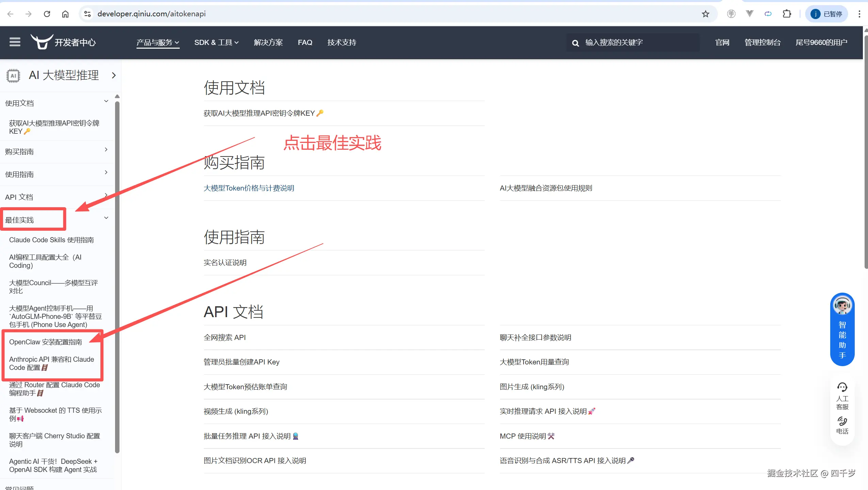Open 大模型Token价格与计费说明 link
The image size is (868, 490).
pyautogui.click(x=249, y=188)
